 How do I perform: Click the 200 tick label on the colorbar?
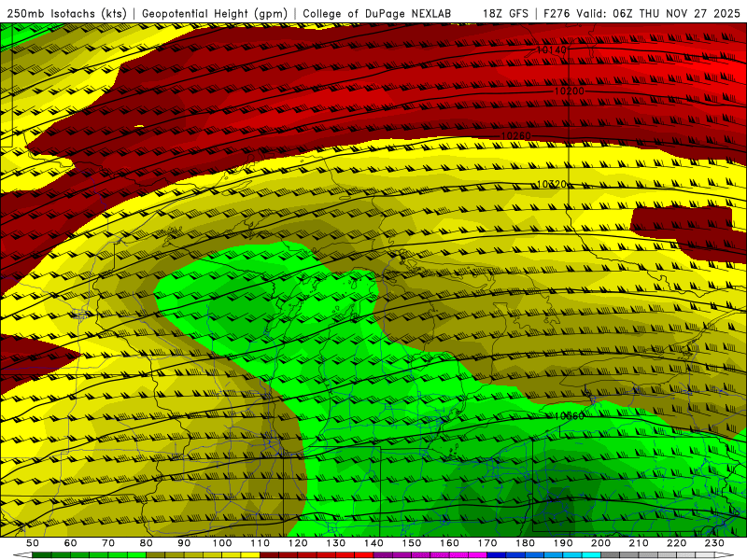pos(601,543)
